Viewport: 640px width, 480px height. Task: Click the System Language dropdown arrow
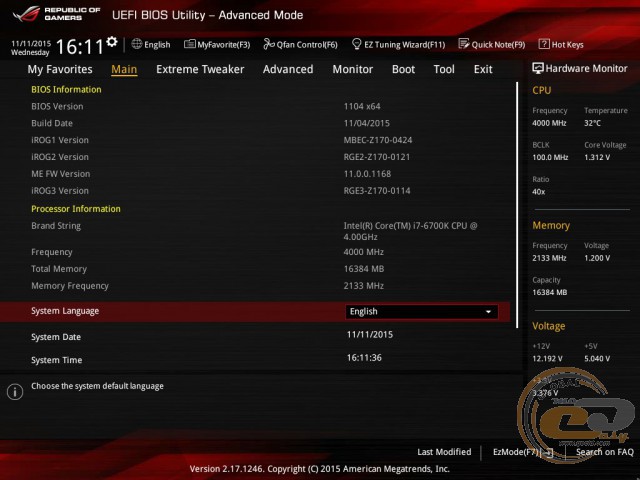[x=488, y=312]
